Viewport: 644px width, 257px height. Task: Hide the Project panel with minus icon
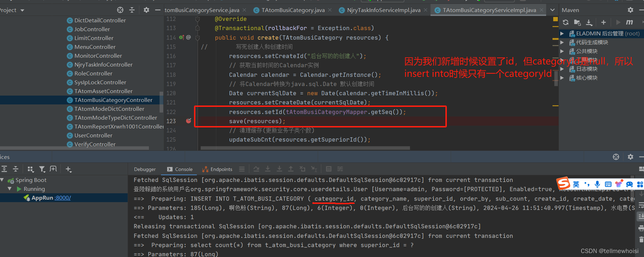tap(158, 10)
